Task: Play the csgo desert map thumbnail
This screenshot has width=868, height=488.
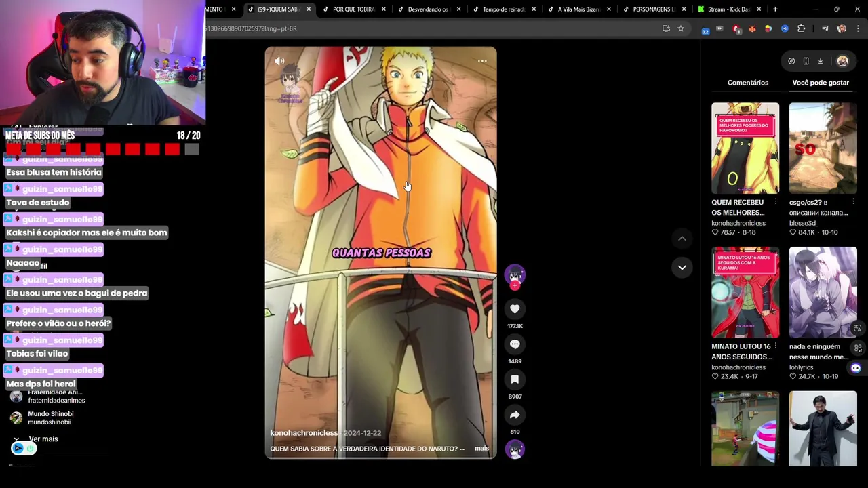Action: click(x=823, y=148)
